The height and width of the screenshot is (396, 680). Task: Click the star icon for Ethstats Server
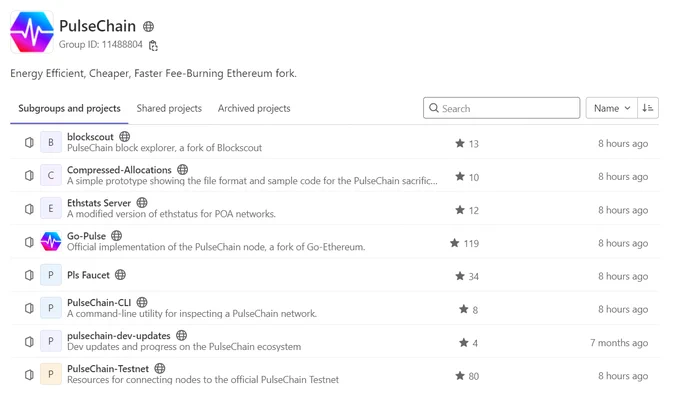(x=460, y=210)
